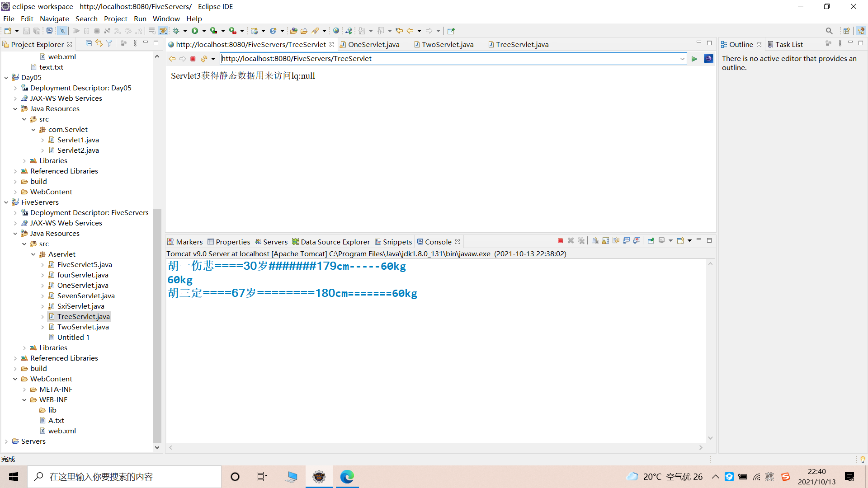This screenshot has width=868, height=488.
Task: Click the Project Explorer vertical scrollbar
Action: [x=157, y=325]
